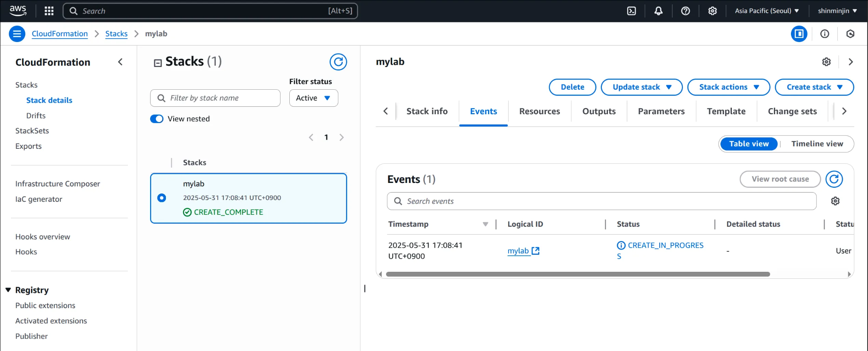Collapse the Registry section

click(8, 290)
